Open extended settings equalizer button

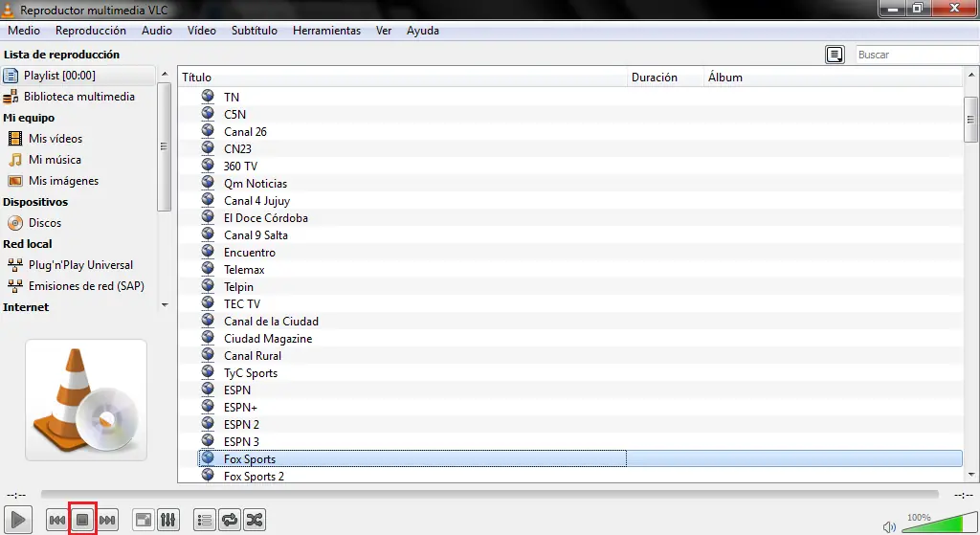(168, 520)
